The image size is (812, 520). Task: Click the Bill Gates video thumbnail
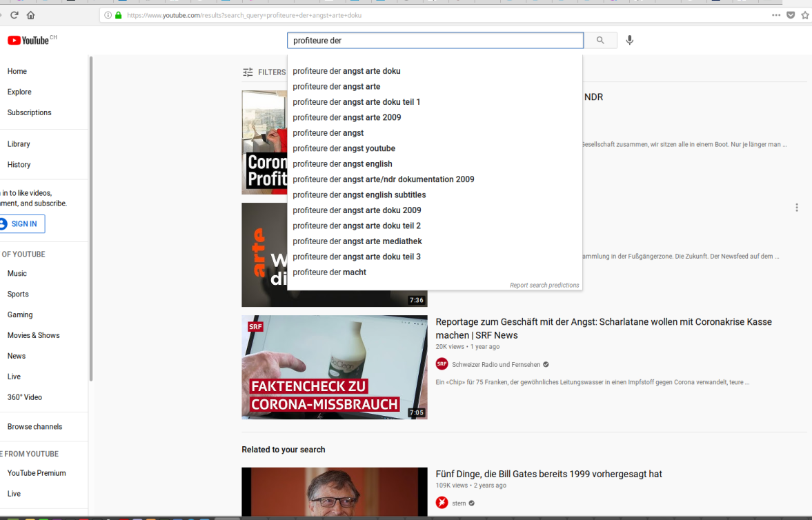click(x=335, y=492)
